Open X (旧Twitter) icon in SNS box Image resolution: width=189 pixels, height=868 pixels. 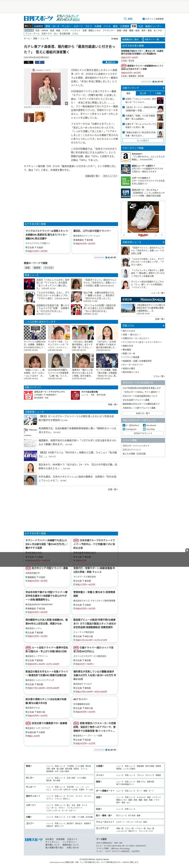pyautogui.click(x=124, y=425)
